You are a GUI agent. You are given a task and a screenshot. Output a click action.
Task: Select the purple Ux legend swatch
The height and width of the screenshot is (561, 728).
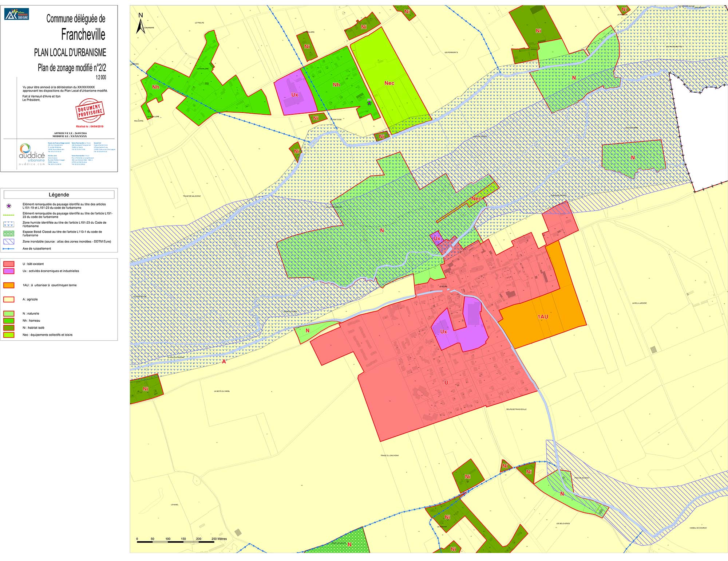[9, 271]
